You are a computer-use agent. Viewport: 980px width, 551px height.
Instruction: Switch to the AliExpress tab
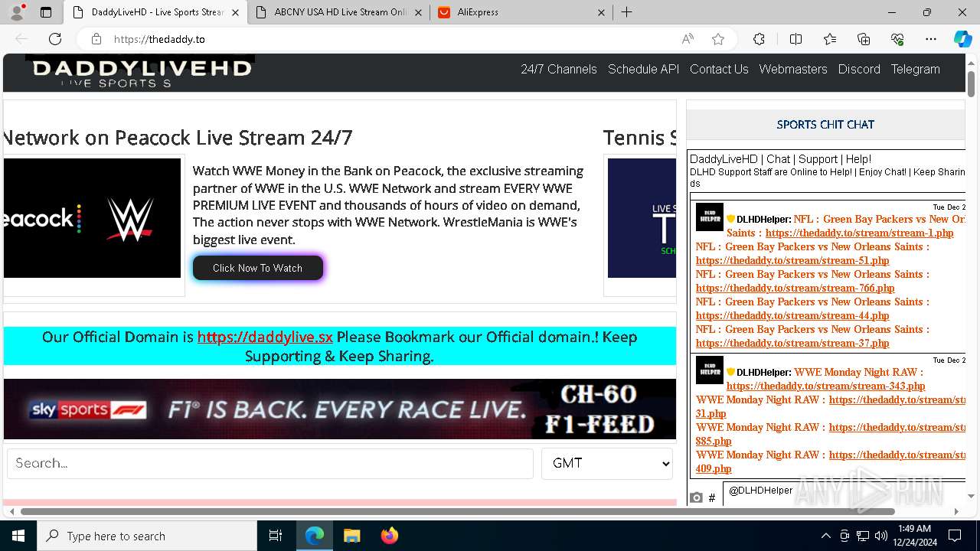(x=523, y=12)
